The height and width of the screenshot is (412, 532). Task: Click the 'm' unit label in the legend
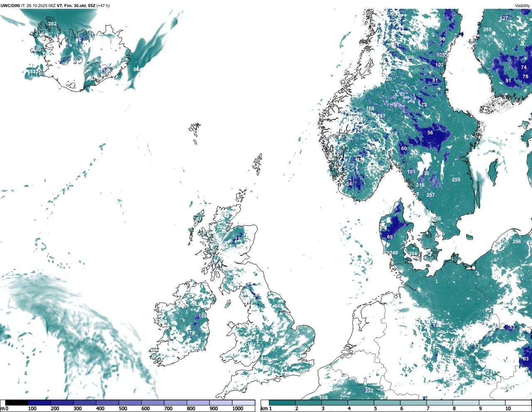coord(2,409)
